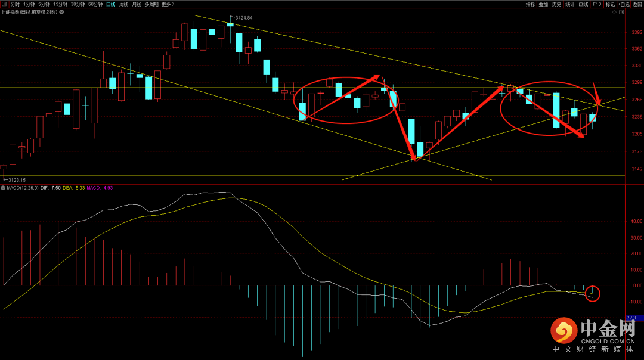Select the 1分钟 period tab
This screenshot has width=644, height=360.
coord(29,4)
